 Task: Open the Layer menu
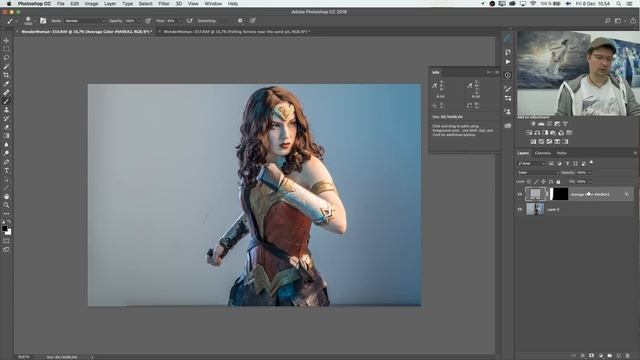click(110, 4)
